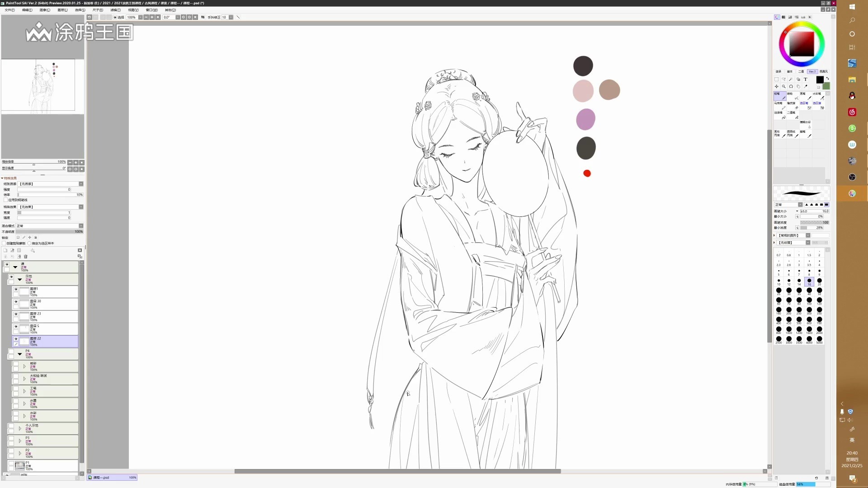Select 指定为选区样本 radio button
Viewport: 868px width, 488px height.
[x=29, y=243]
